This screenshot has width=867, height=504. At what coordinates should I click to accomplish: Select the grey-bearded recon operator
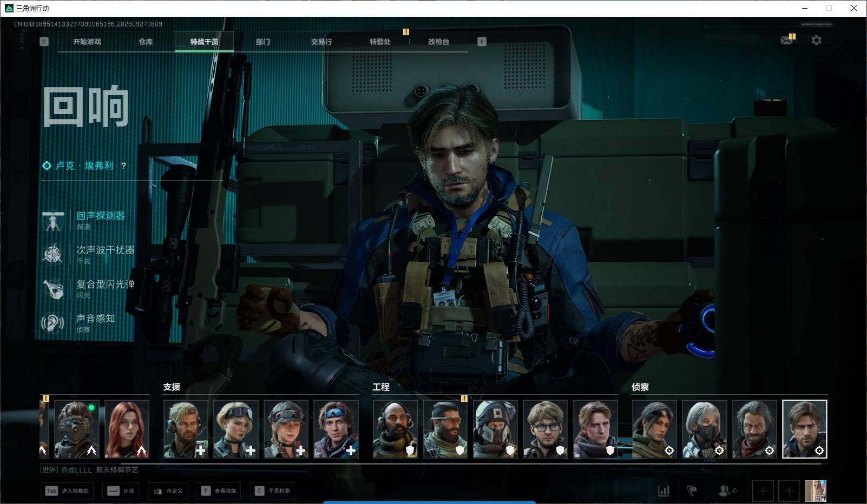(x=754, y=429)
